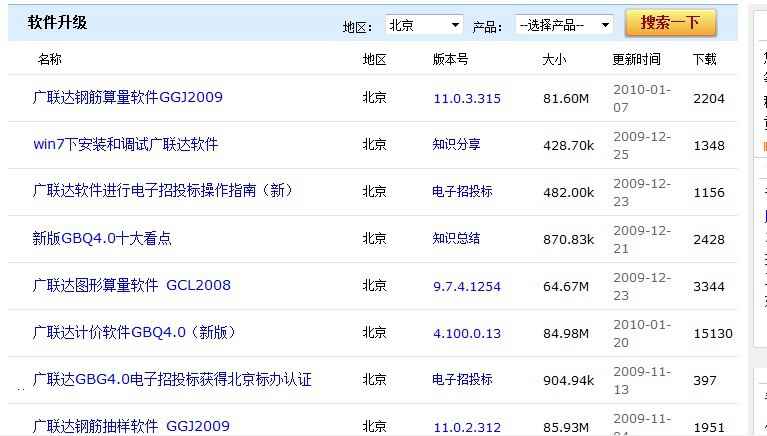This screenshot has width=767, height=436.
Task: Click the 搜索一下 search button
Action: [671, 23]
